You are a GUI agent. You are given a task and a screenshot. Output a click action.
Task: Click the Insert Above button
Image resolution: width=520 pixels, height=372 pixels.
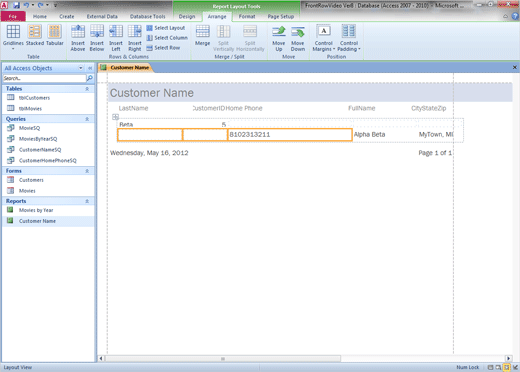click(78, 38)
